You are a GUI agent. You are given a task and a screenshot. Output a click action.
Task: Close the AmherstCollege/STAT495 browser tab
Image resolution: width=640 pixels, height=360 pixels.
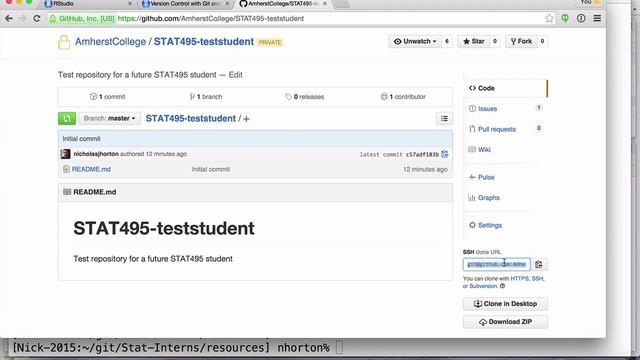[x=325, y=4]
